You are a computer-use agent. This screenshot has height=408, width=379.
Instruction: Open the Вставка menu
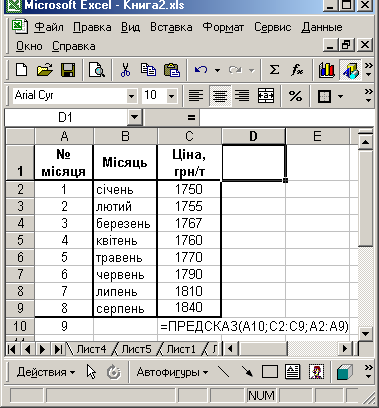[171, 27]
